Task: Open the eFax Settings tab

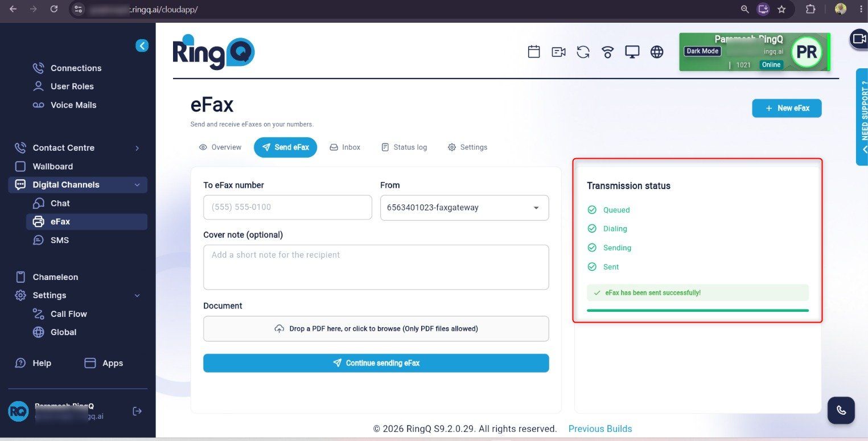Action: point(467,147)
